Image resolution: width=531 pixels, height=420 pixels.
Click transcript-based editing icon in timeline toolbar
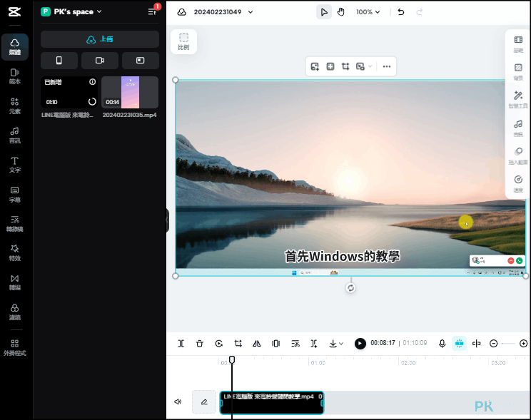coord(295,344)
